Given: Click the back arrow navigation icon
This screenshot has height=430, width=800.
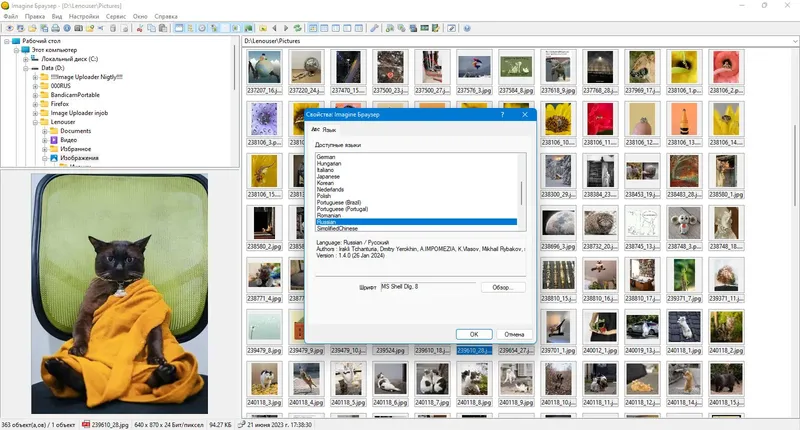Looking at the screenshot, I should click(x=274, y=28).
